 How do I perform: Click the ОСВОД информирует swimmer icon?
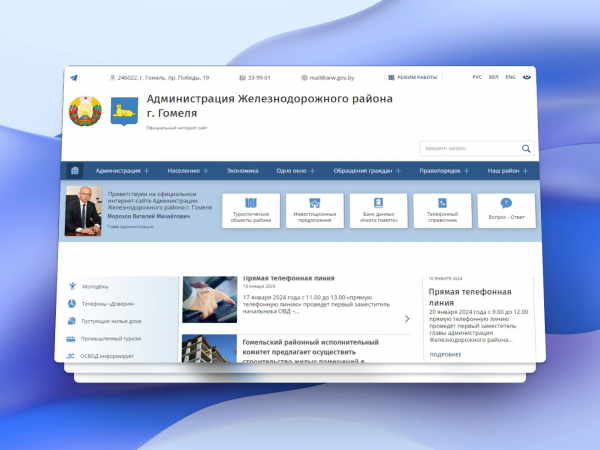70,356
